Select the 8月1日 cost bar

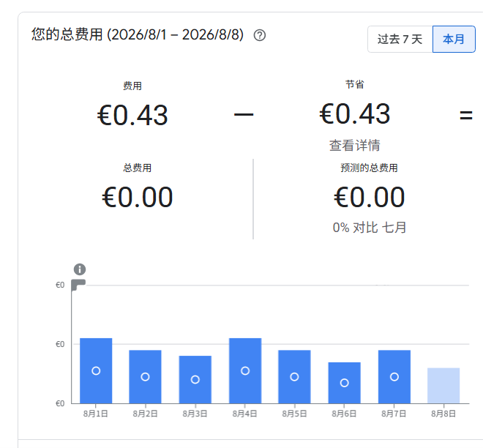(96, 370)
